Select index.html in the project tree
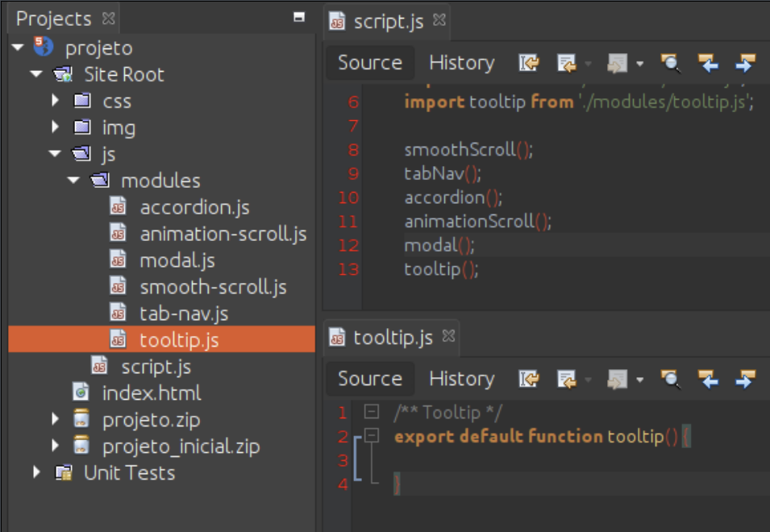 (x=151, y=393)
